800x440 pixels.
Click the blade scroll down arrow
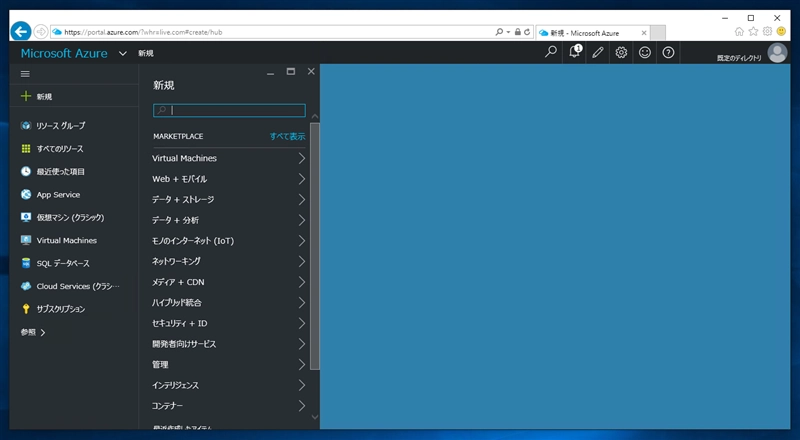point(315,417)
